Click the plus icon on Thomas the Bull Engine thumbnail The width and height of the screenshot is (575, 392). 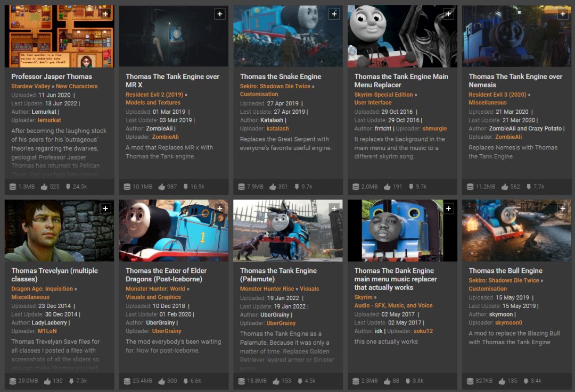(563, 208)
